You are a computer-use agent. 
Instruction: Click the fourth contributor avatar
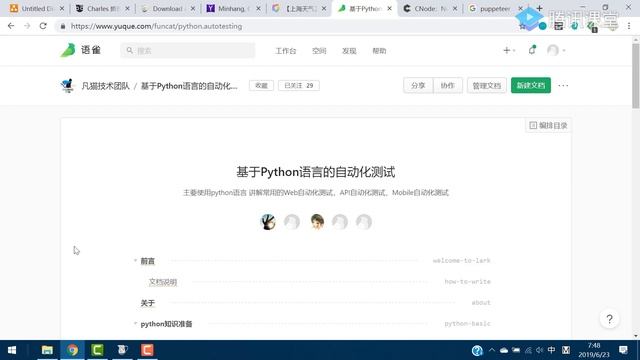click(x=340, y=222)
